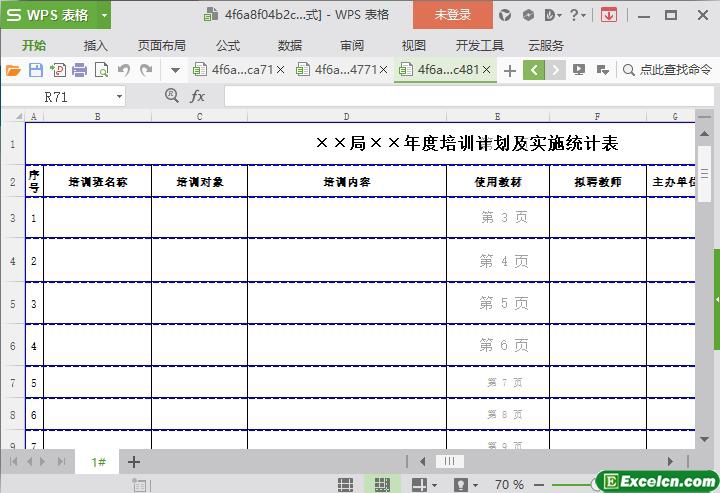Open the hexagon box icon in title bar
The width and height of the screenshot is (720, 493).
click(x=529, y=16)
